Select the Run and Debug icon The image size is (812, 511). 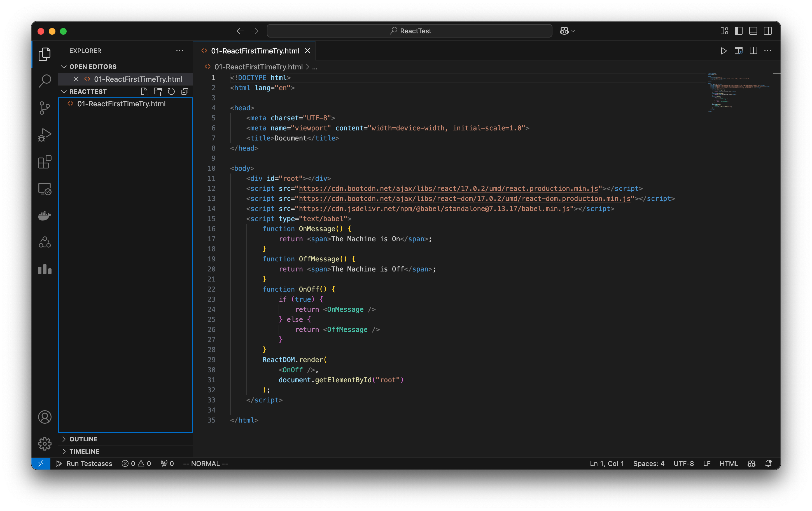click(x=44, y=135)
